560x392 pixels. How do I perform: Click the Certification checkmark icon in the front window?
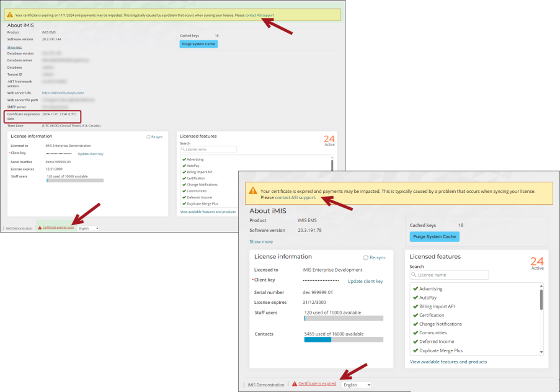pyautogui.click(x=416, y=315)
